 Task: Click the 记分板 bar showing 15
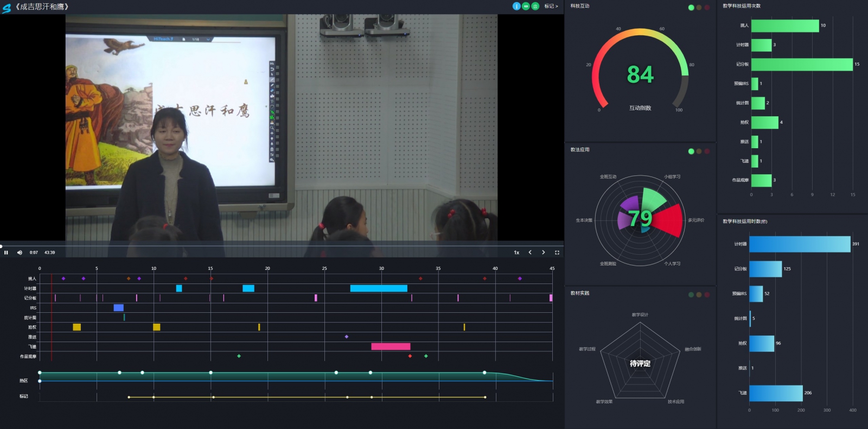801,64
